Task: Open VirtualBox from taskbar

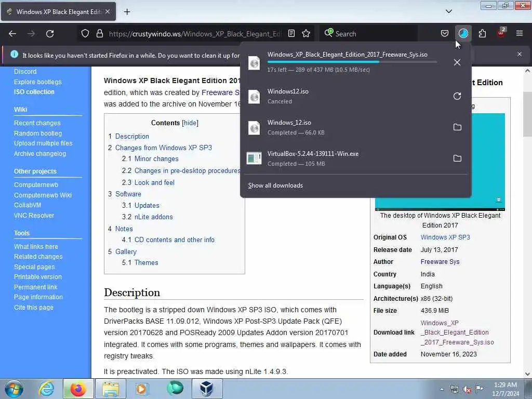Action: click(x=206, y=389)
